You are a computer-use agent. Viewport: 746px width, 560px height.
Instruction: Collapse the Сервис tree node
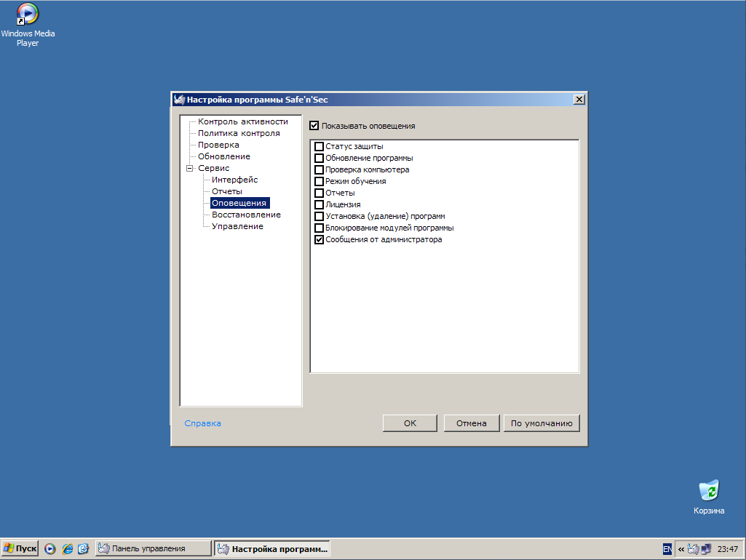click(189, 168)
